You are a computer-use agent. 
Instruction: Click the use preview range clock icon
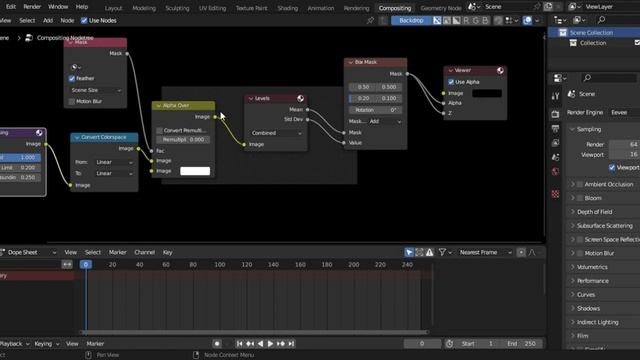click(x=449, y=344)
